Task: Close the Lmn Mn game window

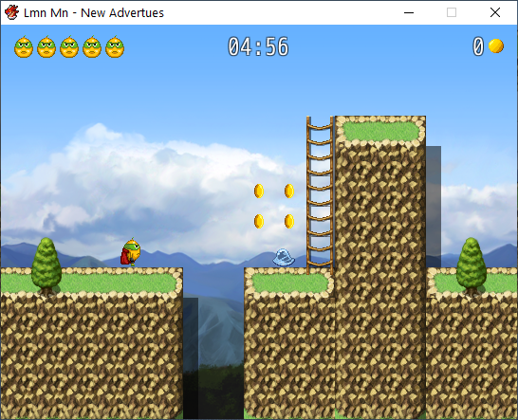Action: (495, 12)
